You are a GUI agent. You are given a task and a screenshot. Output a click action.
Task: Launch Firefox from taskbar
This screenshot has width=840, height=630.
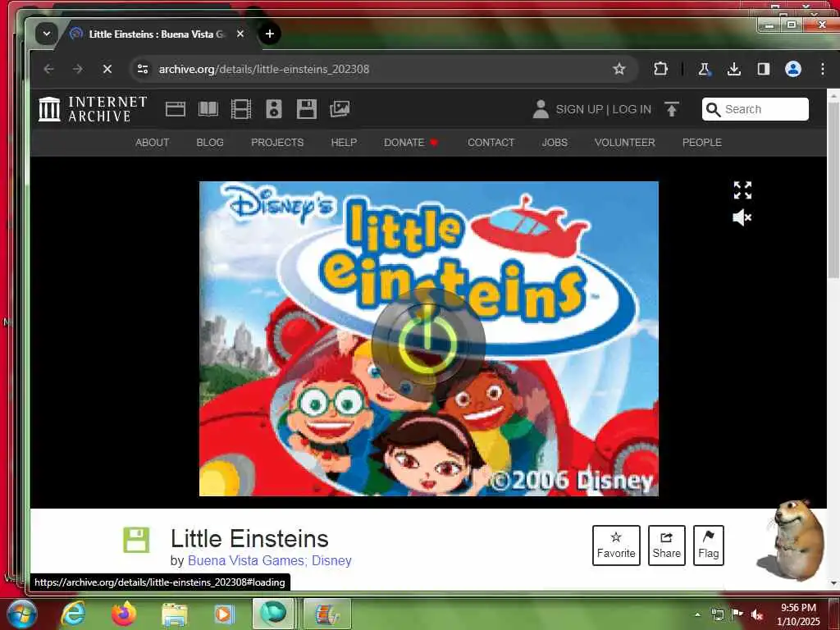(x=124, y=614)
